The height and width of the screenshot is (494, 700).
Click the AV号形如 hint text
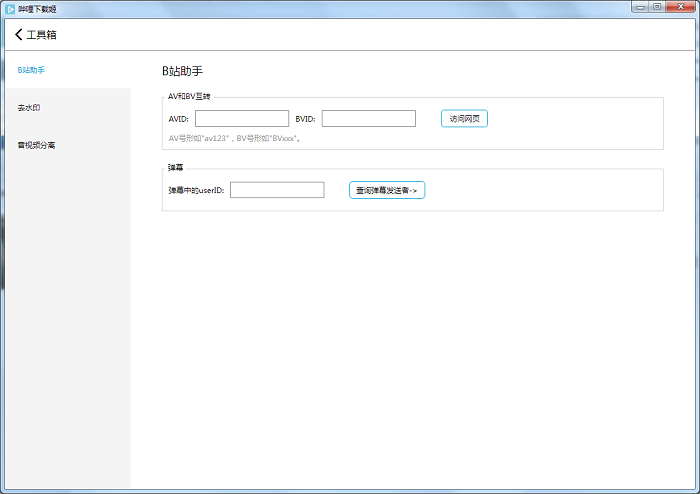click(x=235, y=138)
